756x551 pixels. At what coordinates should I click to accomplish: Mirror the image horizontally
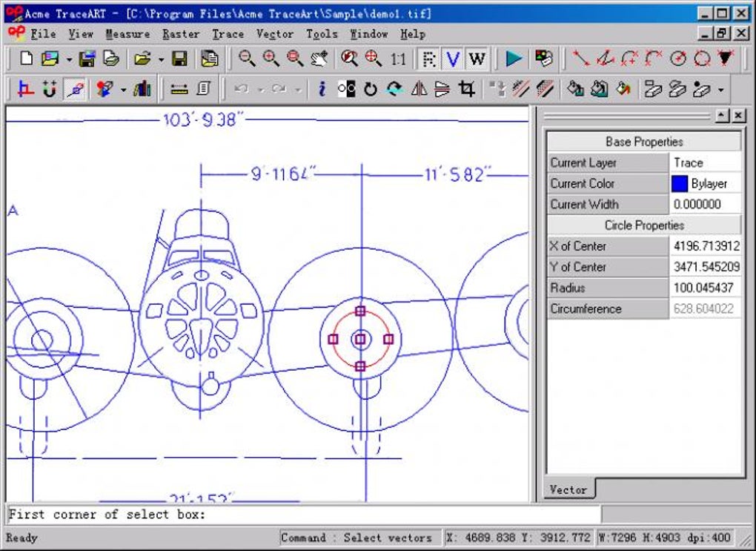click(x=419, y=89)
